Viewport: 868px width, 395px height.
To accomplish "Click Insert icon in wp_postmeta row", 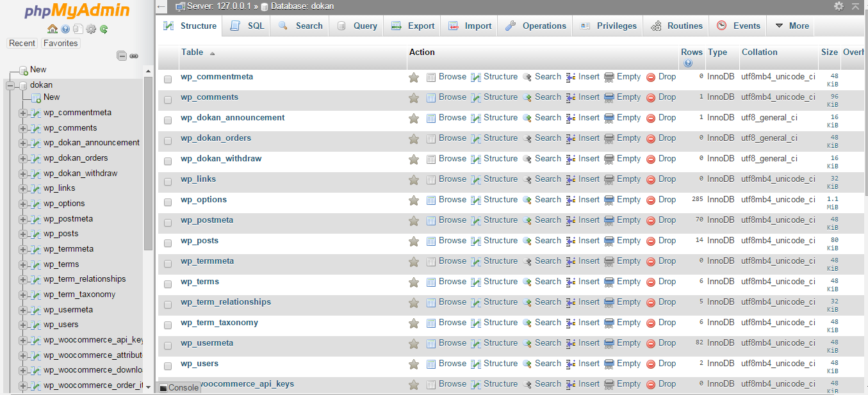I will pos(571,221).
